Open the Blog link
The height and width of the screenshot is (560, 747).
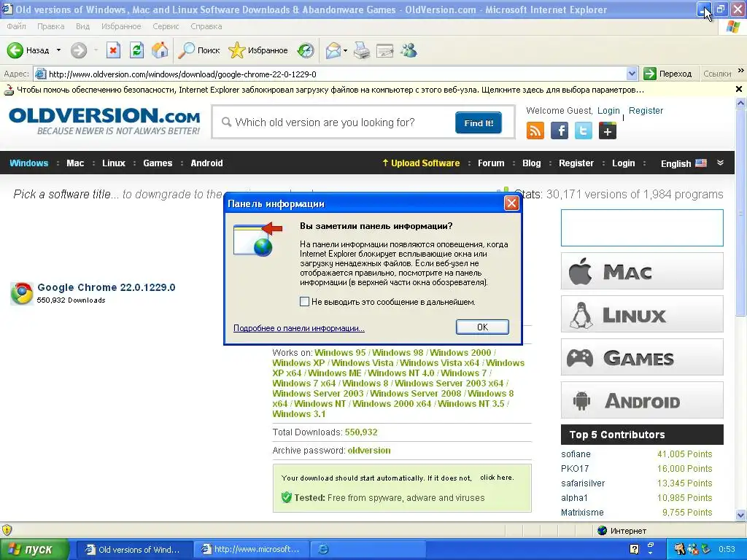[531, 163]
